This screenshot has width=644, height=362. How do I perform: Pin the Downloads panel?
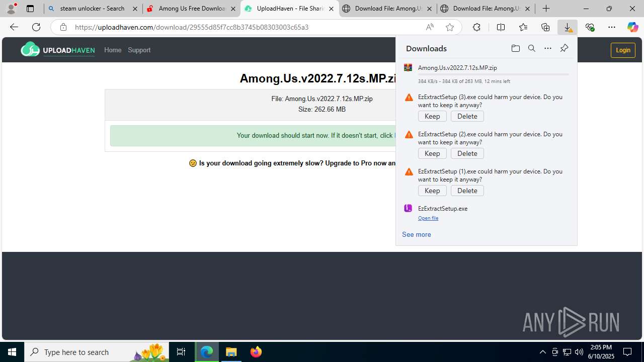[x=564, y=48]
